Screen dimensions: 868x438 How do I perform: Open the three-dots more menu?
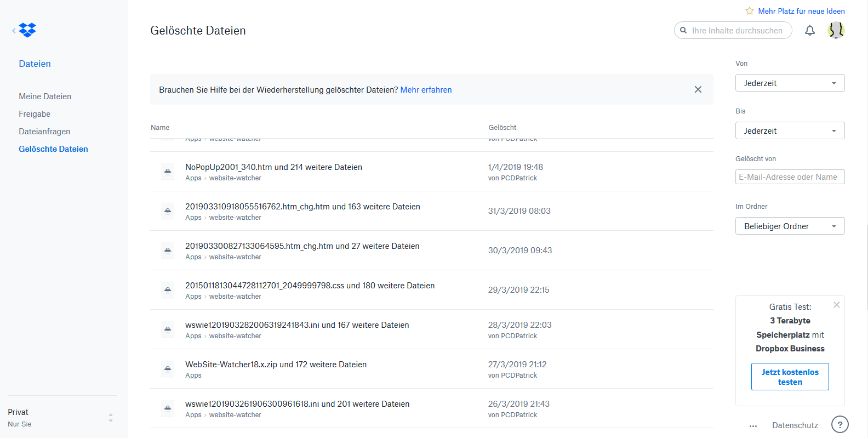[753, 425]
